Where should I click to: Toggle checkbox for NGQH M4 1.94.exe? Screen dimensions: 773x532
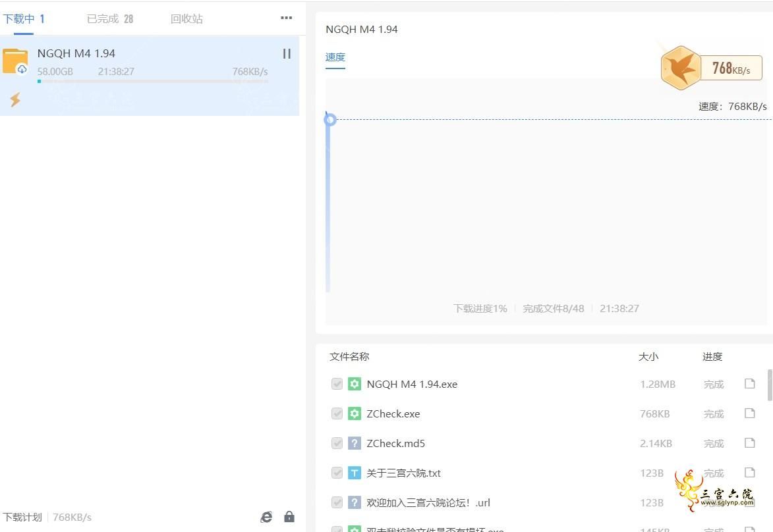337,384
